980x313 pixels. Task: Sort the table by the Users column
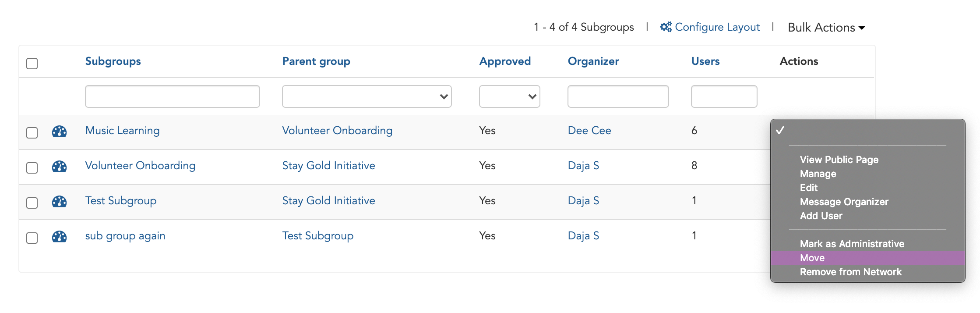click(705, 61)
